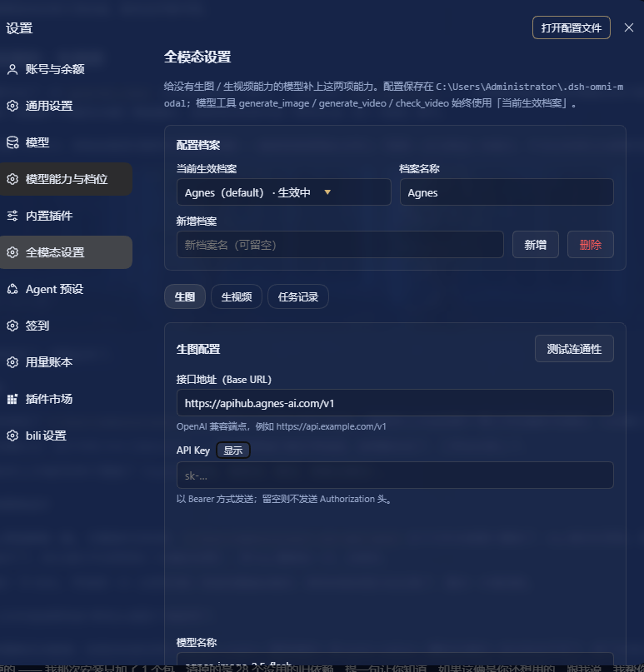The height and width of the screenshot is (672, 644).
Task: Click the 模型名称 label
Action: pyautogui.click(x=197, y=642)
